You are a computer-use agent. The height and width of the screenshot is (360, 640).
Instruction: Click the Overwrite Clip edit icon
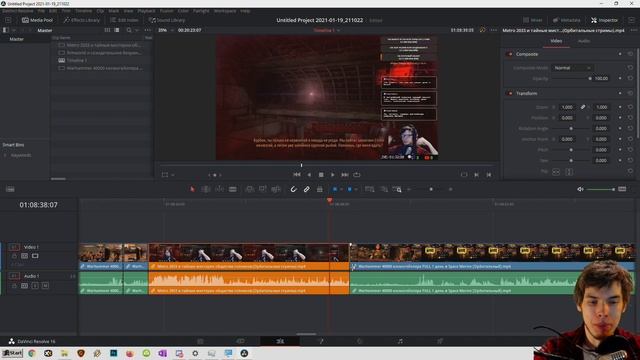coord(262,189)
